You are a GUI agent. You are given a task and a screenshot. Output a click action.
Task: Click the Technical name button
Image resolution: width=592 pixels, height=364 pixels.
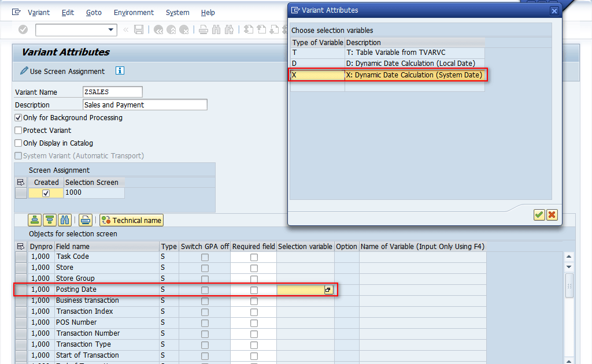click(131, 220)
